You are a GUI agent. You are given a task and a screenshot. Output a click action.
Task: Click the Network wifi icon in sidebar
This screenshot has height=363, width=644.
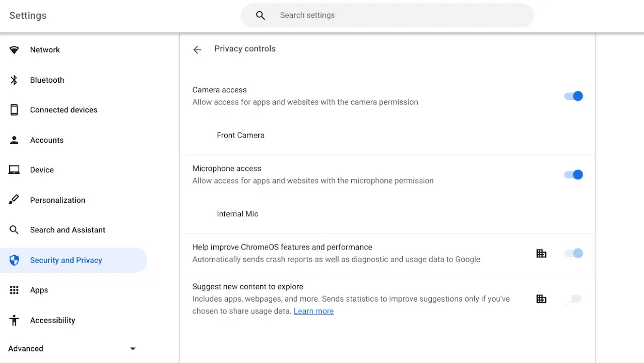coord(14,50)
